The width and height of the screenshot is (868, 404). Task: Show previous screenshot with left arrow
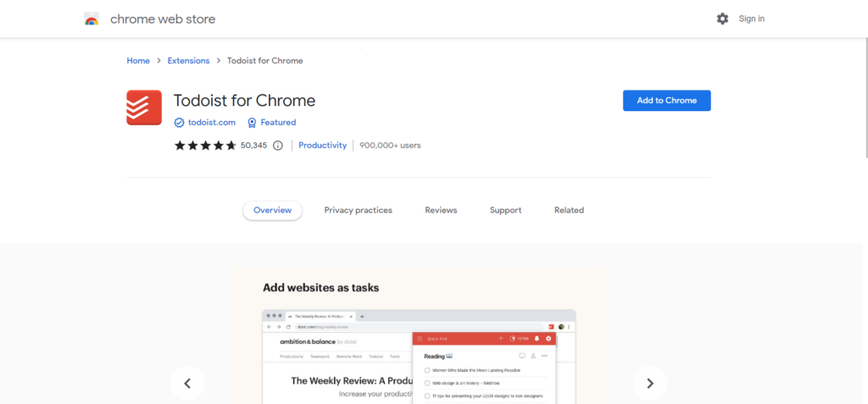187,383
